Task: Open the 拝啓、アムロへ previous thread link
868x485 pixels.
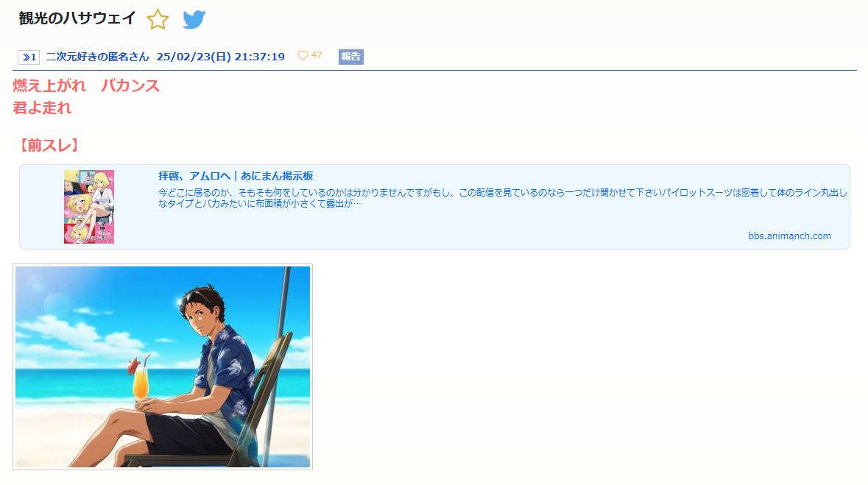Action: pyautogui.click(x=236, y=176)
